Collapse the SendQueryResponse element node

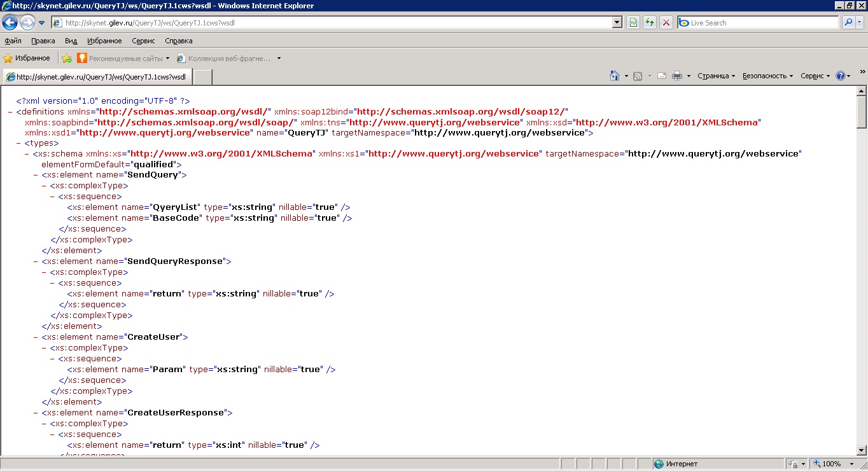point(36,261)
